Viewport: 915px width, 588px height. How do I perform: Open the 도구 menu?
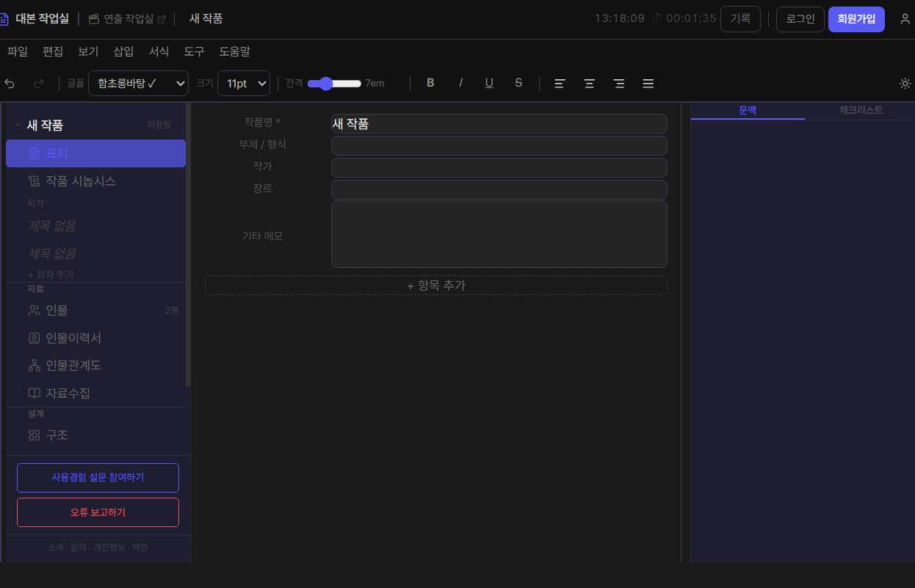tap(194, 51)
